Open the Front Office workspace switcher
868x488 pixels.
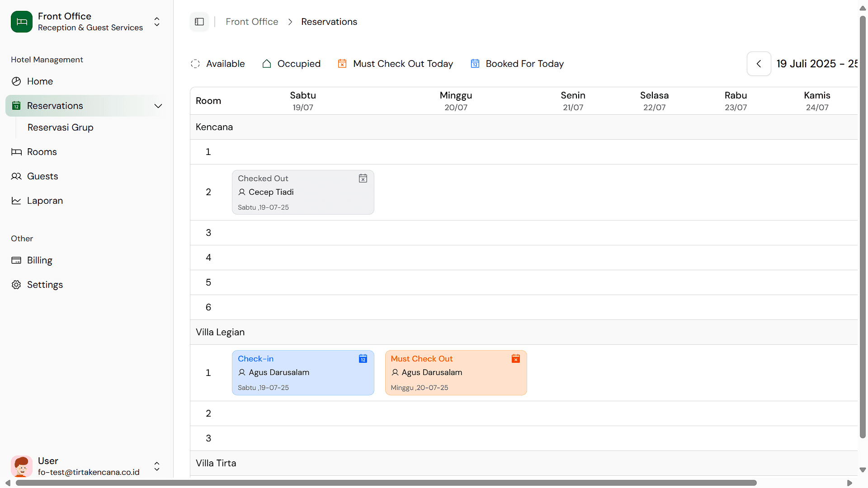(157, 22)
